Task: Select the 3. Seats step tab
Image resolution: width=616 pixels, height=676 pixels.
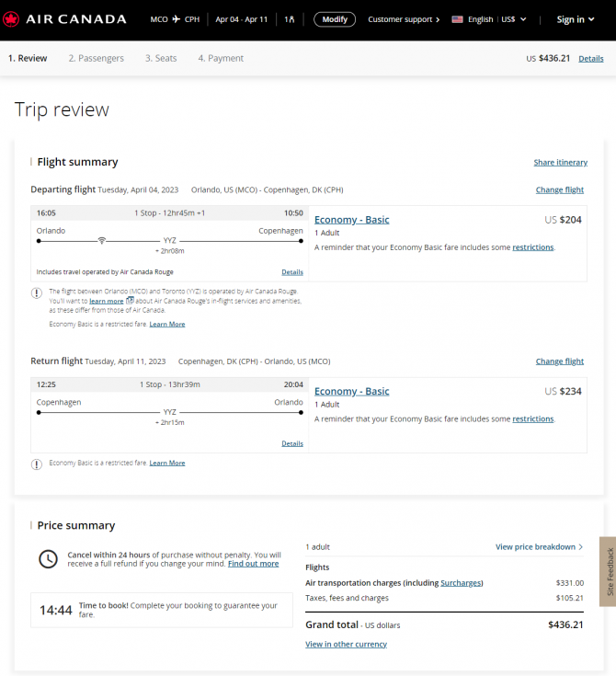Action: [161, 58]
